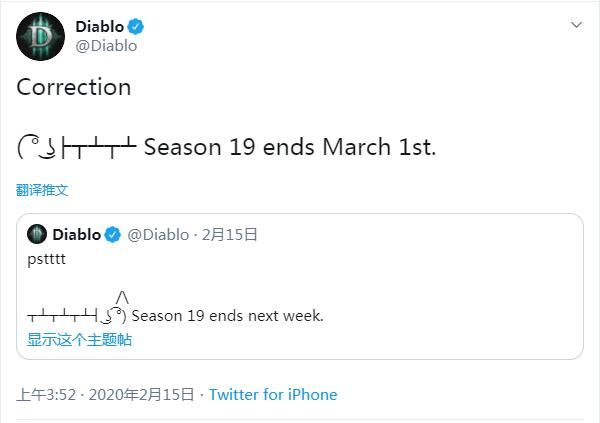Viewport: 600px width, 423px height.
Task: Click the small Diablo avatar in quoted tweet
Action: 37,235
